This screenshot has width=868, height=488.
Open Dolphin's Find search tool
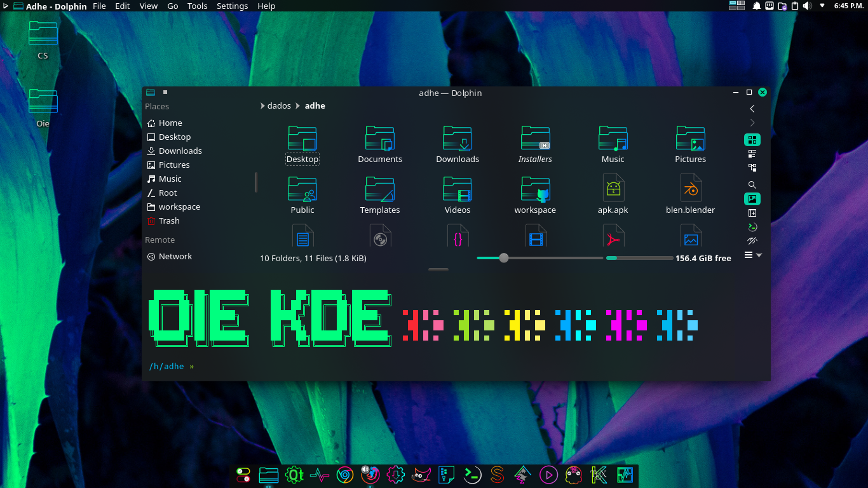(x=752, y=185)
